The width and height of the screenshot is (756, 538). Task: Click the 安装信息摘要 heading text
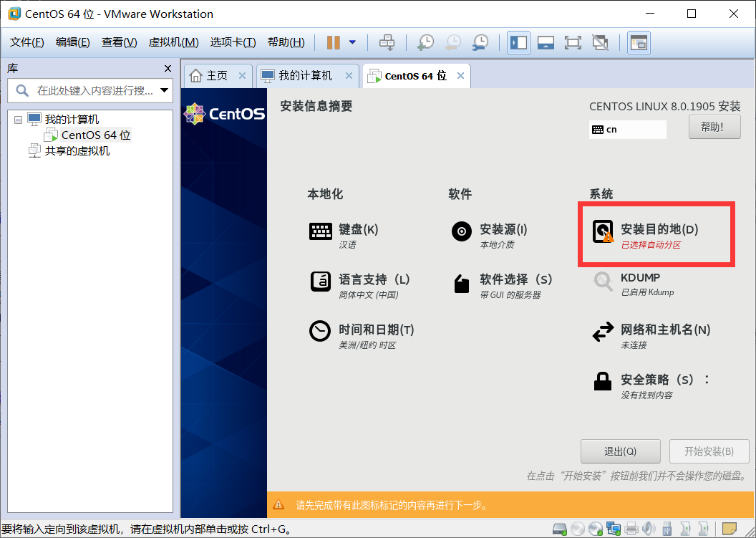point(316,106)
